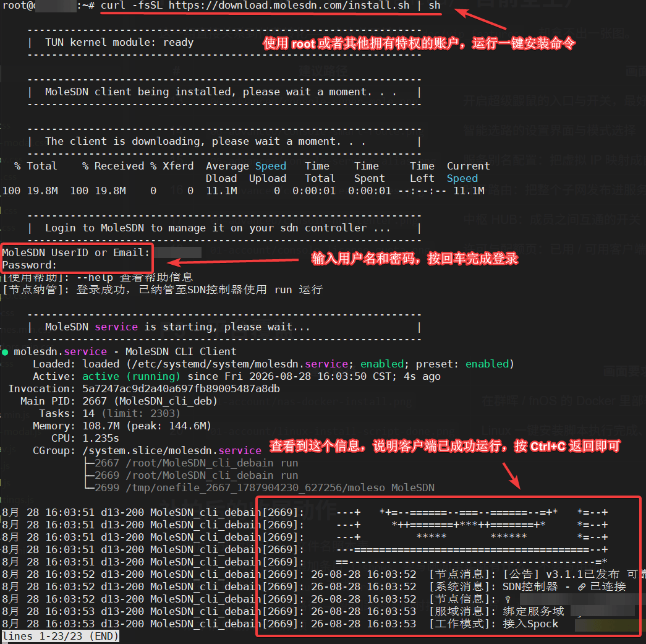Click the line 'MoleSDN client being installed, please wait'
This screenshot has height=644, width=646.
[221, 92]
